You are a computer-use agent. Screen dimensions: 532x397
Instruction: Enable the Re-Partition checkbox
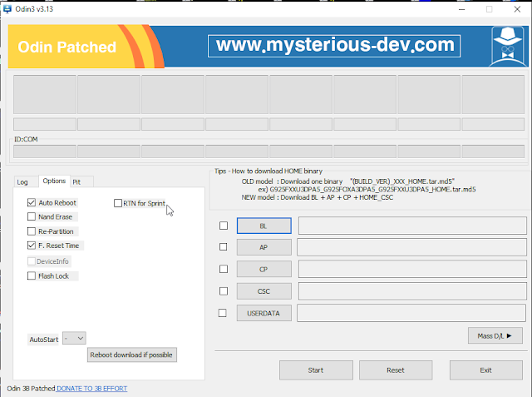click(32, 231)
